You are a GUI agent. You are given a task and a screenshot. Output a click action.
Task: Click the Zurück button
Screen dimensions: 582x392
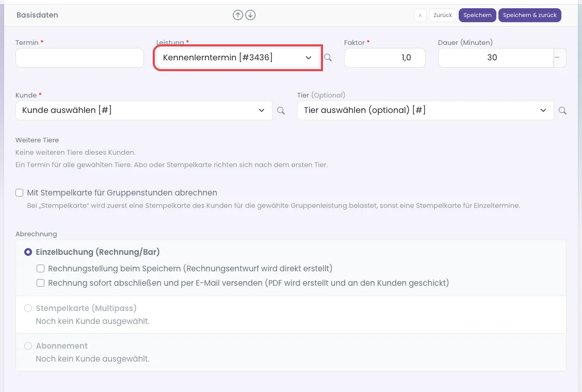click(443, 15)
